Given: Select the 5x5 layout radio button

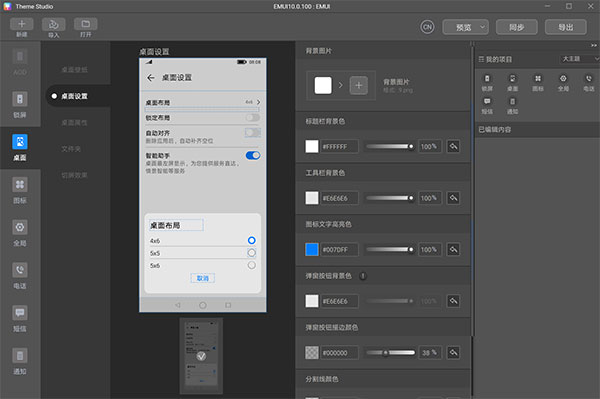Looking at the screenshot, I should pos(251,253).
